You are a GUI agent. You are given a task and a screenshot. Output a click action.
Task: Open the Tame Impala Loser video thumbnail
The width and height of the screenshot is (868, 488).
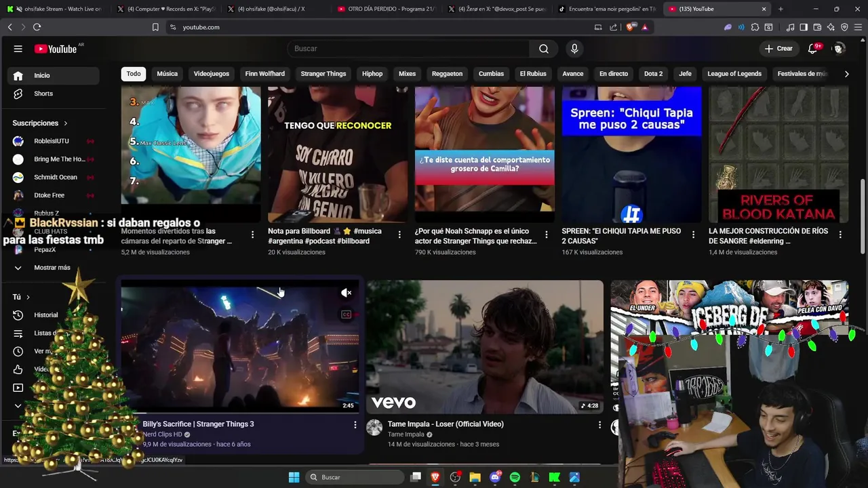coord(484,346)
